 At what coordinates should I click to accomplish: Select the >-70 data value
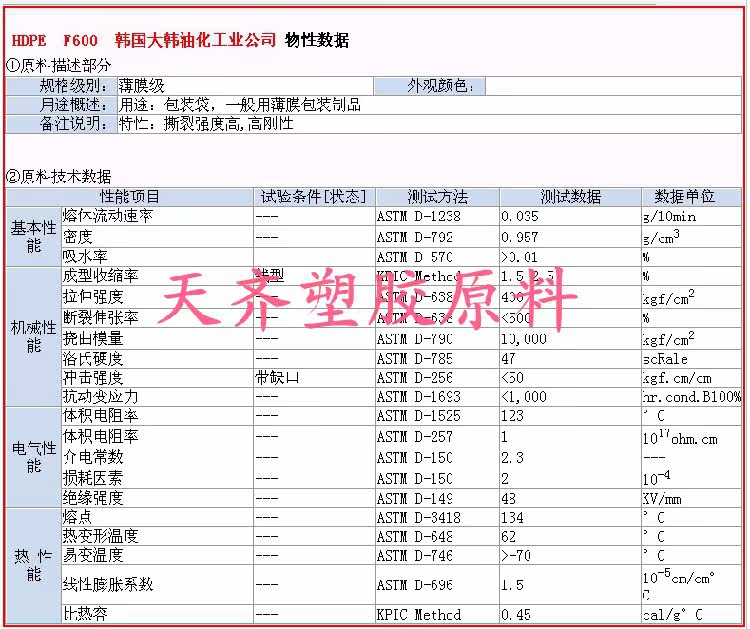pos(516,555)
